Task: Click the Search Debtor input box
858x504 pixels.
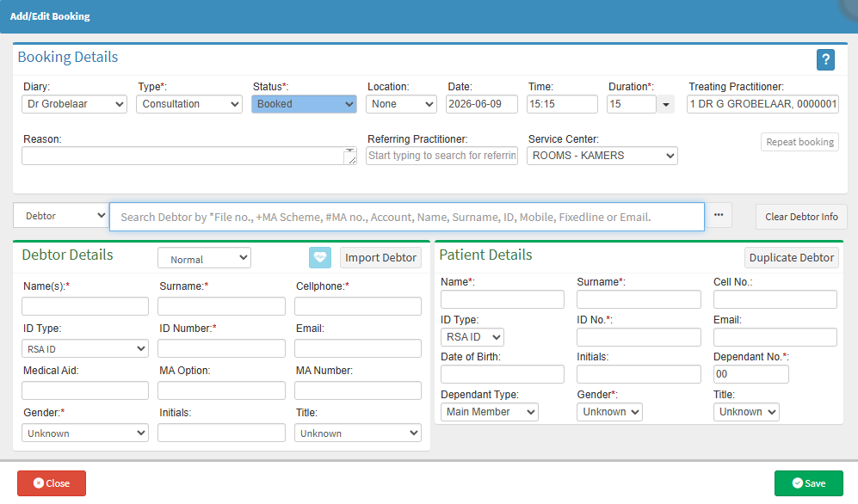Action: 406,217
